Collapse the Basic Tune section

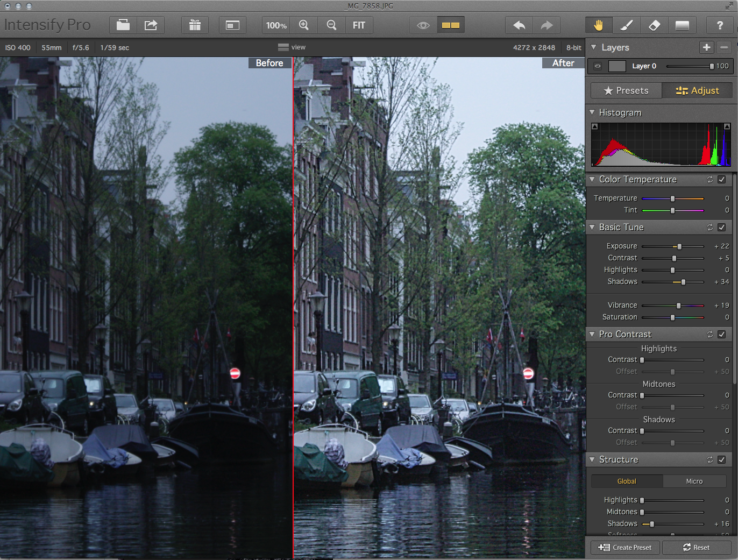pos(592,227)
